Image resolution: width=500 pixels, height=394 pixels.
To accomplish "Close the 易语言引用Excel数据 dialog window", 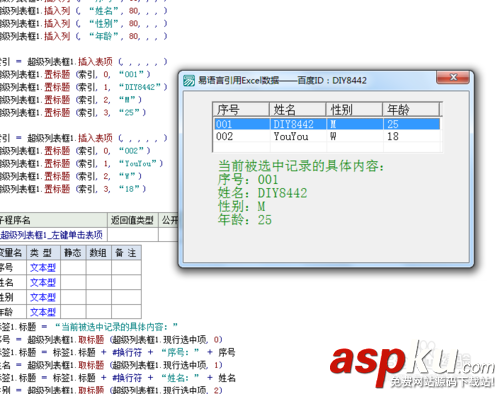I will 453,77.
